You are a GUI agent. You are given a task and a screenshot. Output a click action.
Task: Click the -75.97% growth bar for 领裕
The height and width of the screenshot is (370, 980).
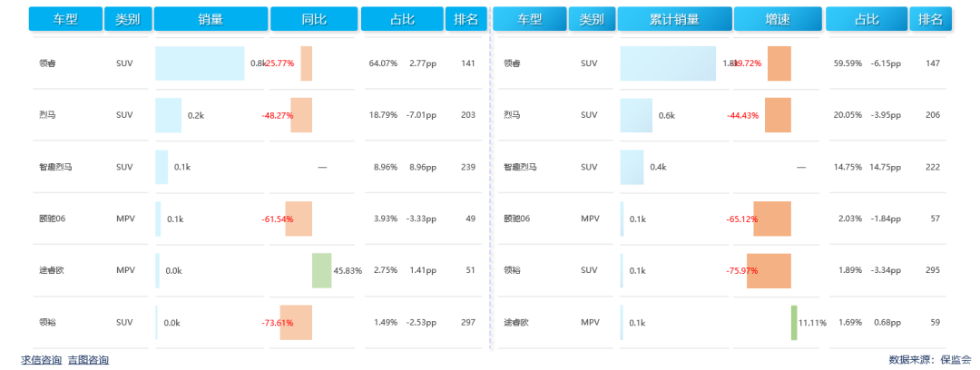point(769,270)
